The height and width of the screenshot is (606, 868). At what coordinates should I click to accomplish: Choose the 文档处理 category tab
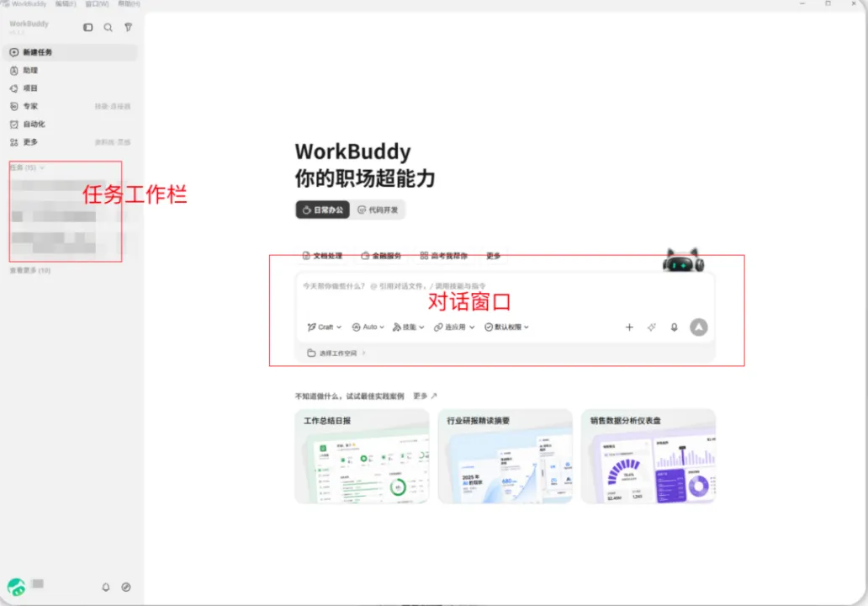[x=322, y=255]
